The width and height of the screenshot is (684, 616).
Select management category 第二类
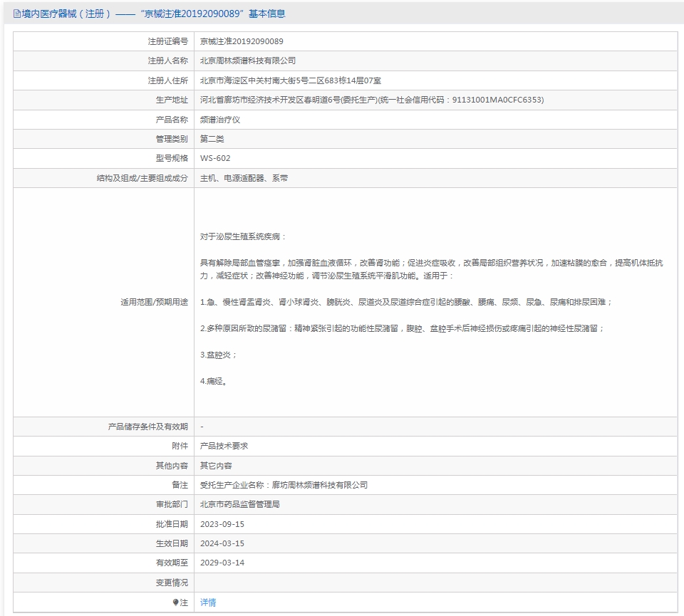click(212, 139)
